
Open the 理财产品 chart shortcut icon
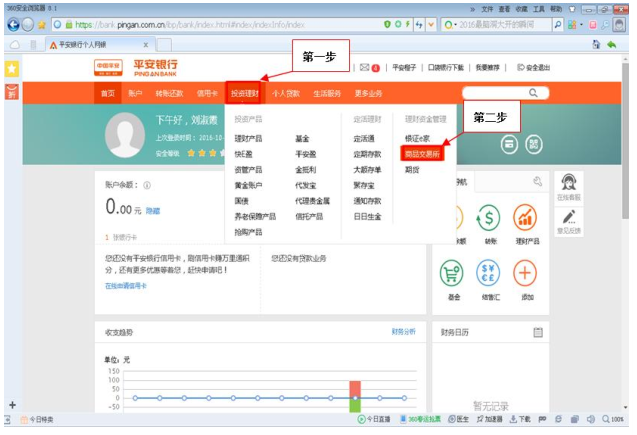click(x=525, y=218)
